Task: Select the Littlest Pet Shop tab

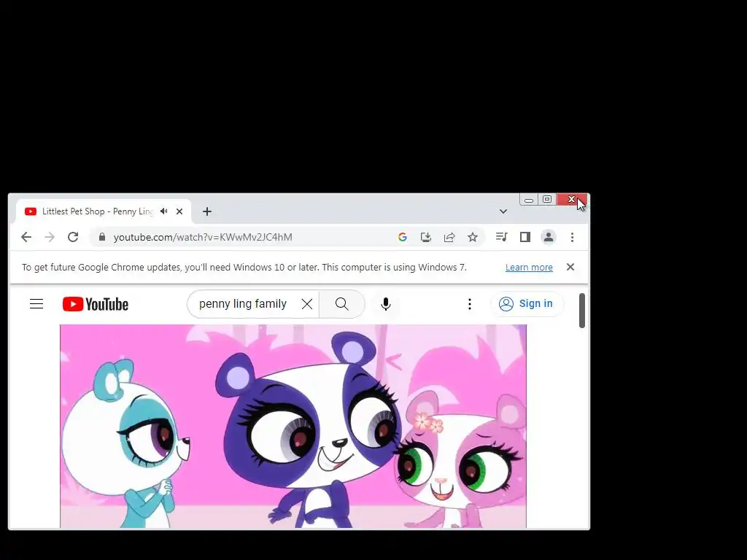Action: coord(104,211)
